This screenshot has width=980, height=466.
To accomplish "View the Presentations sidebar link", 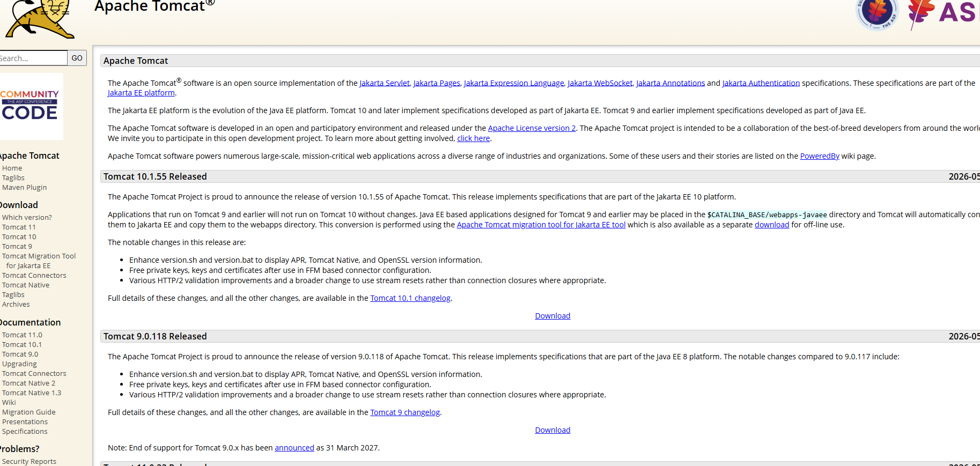I will (25, 422).
